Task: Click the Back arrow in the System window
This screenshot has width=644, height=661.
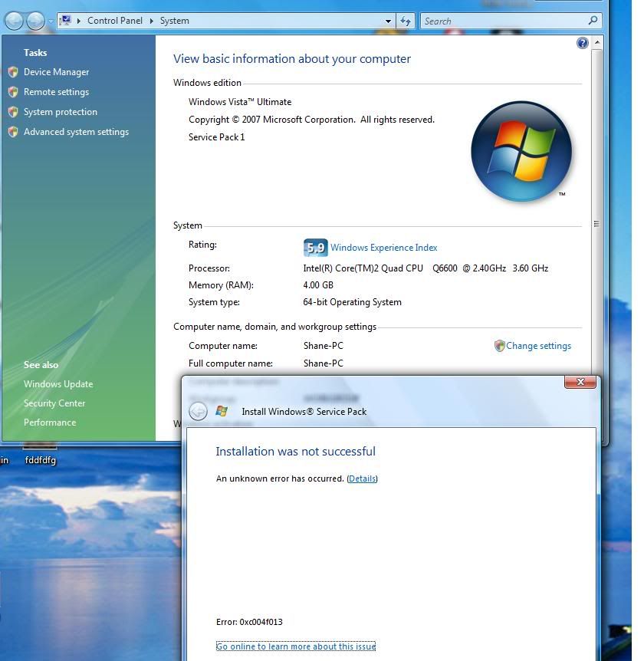Action: [x=14, y=21]
